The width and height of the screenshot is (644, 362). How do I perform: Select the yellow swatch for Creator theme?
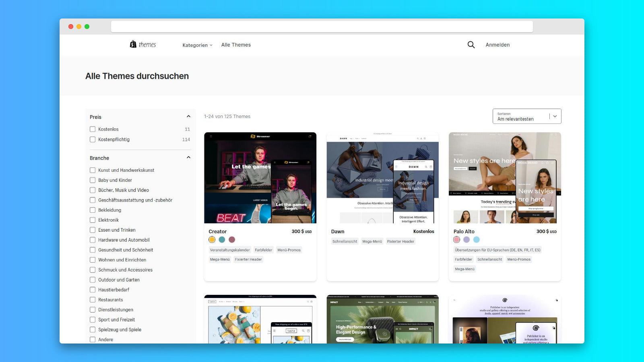click(x=212, y=240)
